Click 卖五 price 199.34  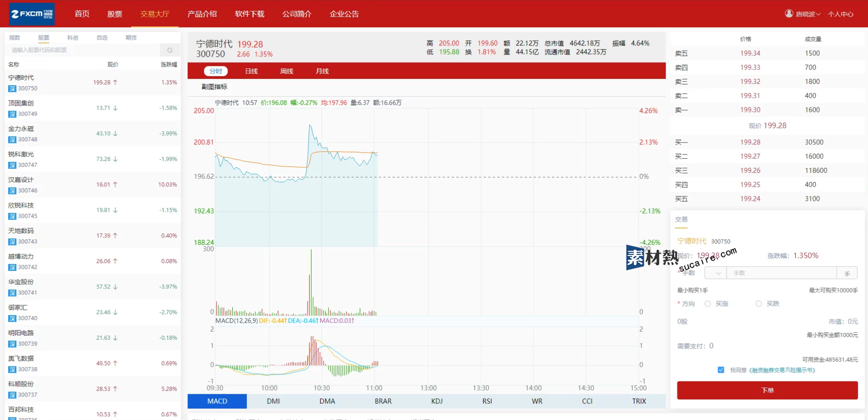pyautogui.click(x=750, y=53)
